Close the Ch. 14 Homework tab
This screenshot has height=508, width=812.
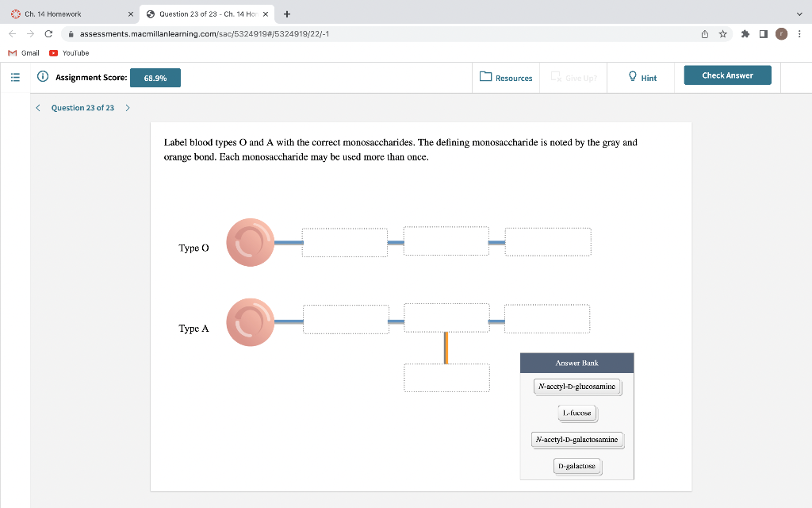[x=131, y=14]
